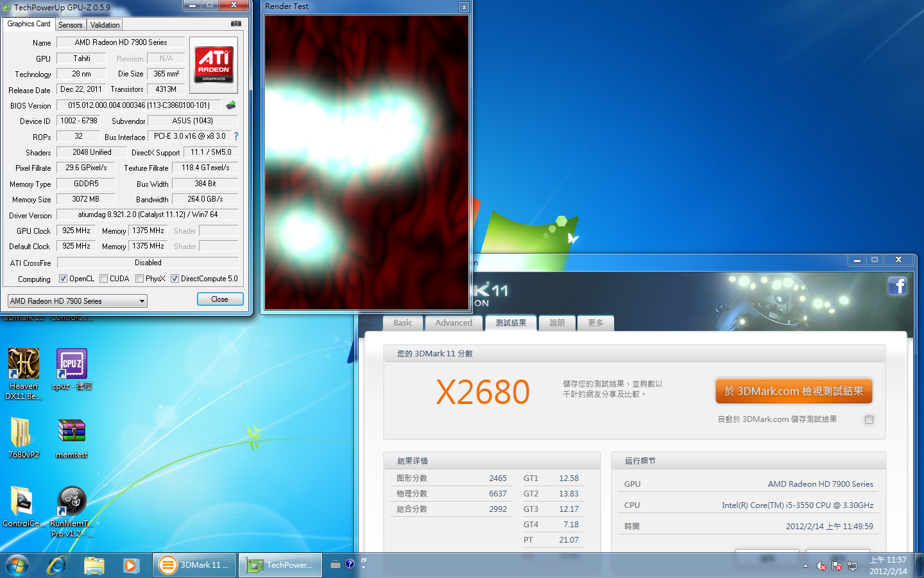Click the GPU Clock 925 MHz value
Screen dimensions: 924x578
pyautogui.click(x=76, y=231)
